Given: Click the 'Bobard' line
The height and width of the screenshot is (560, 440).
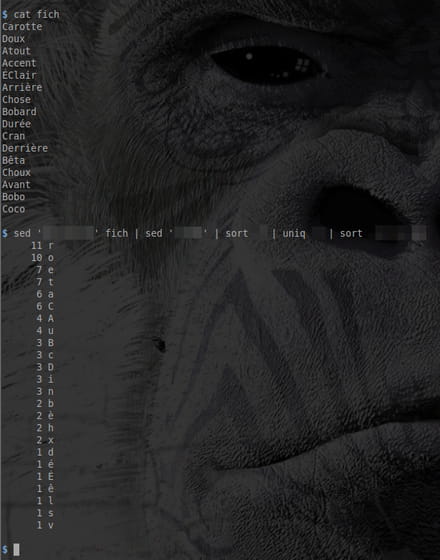Looking at the screenshot, I should click(x=19, y=112).
